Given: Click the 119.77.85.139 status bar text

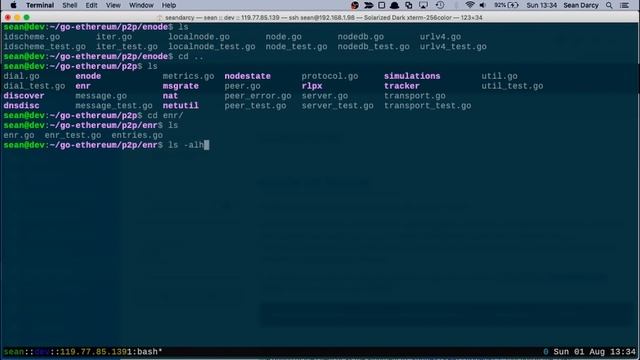Looking at the screenshot, I should (x=93, y=351).
